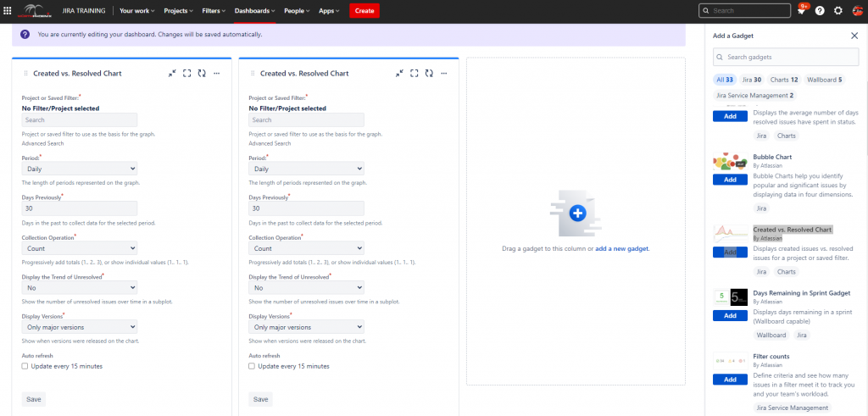Click the Days Remaining in Sprint thumbnail
Viewport: 868px width, 416px height.
click(x=730, y=297)
